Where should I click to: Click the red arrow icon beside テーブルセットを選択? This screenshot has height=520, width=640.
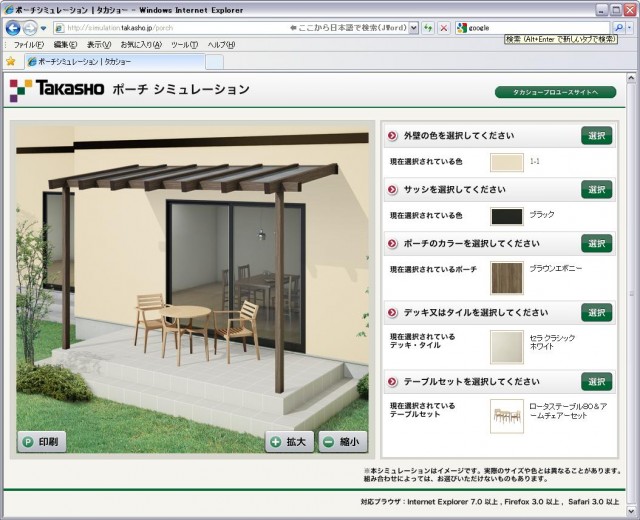[x=392, y=381]
